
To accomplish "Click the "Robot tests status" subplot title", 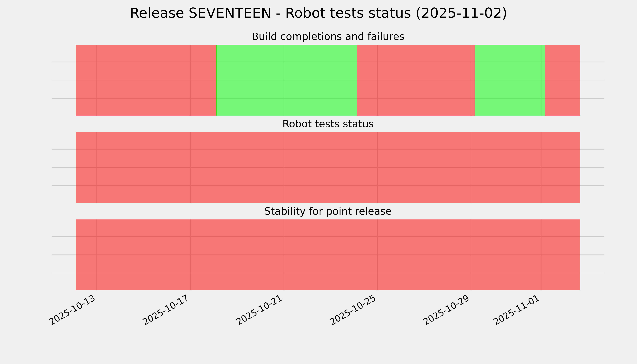I will (328, 124).
